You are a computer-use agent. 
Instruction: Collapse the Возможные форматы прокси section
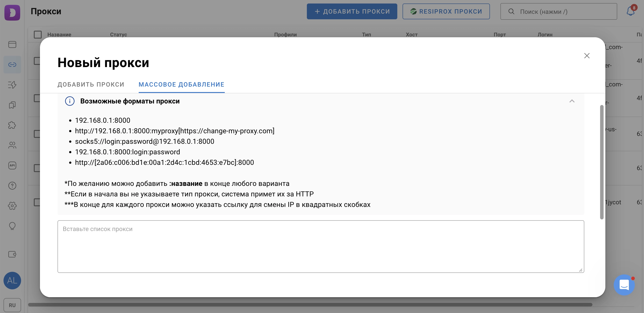point(572,101)
